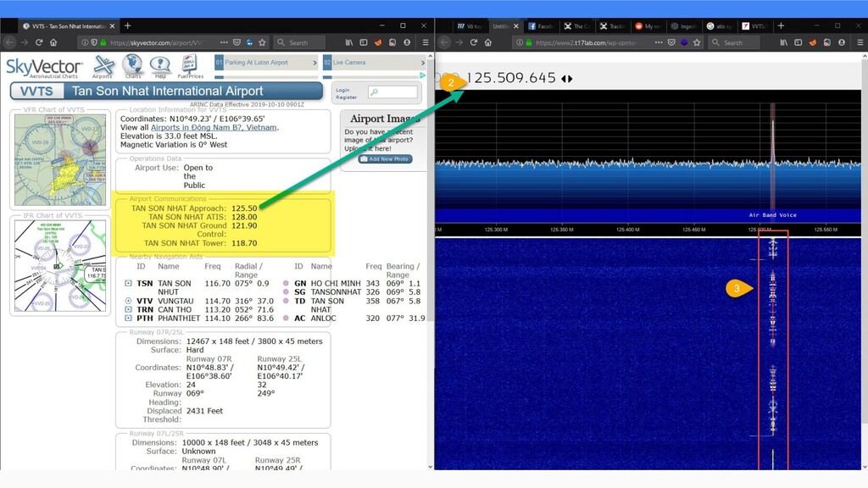Click the purple extension icon in the t17lab URL bar
The width and height of the screenshot is (868, 488).
684,42
